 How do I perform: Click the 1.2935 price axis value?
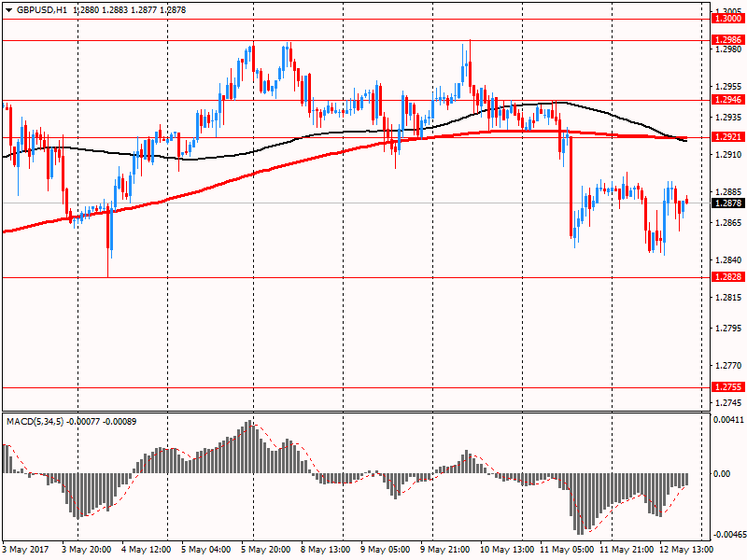729,118
